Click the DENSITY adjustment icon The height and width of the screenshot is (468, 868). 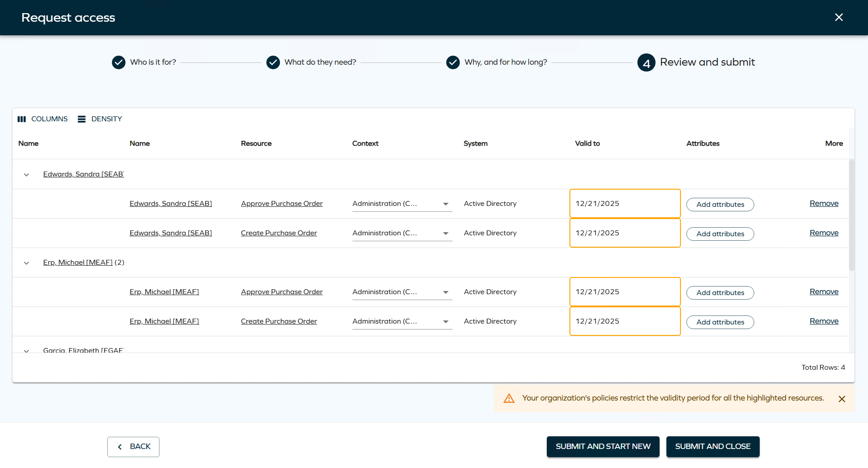[x=82, y=119]
